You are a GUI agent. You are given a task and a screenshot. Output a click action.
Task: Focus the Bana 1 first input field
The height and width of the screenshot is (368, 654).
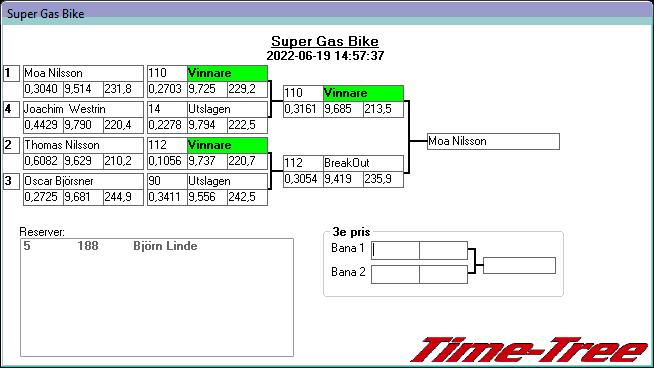395,250
